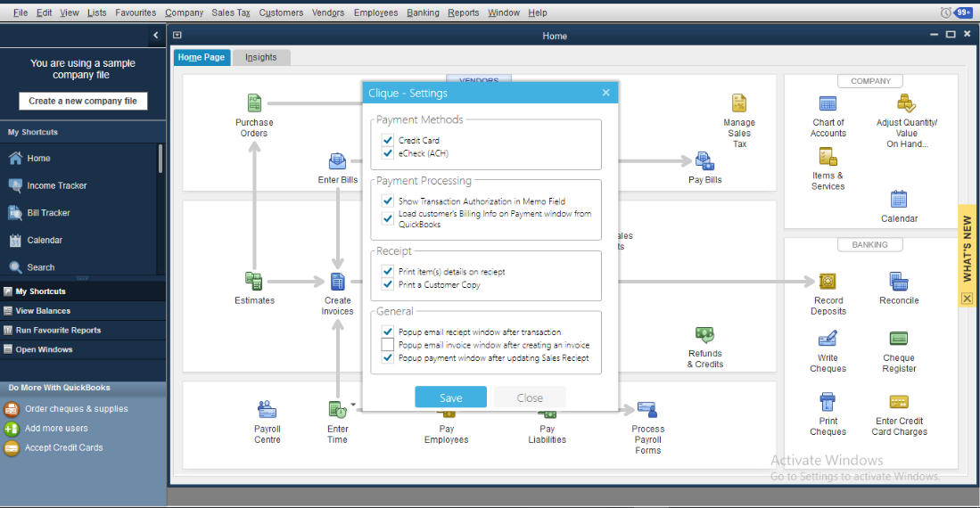Click the reminders clock icon in menu bar
Viewport: 980px width, 508px height.
click(x=945, y=12)
